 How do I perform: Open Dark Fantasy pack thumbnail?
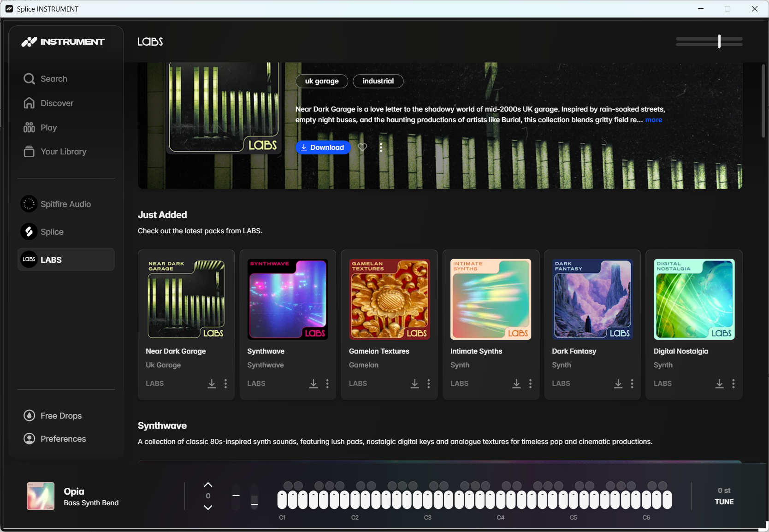point(592,300)
